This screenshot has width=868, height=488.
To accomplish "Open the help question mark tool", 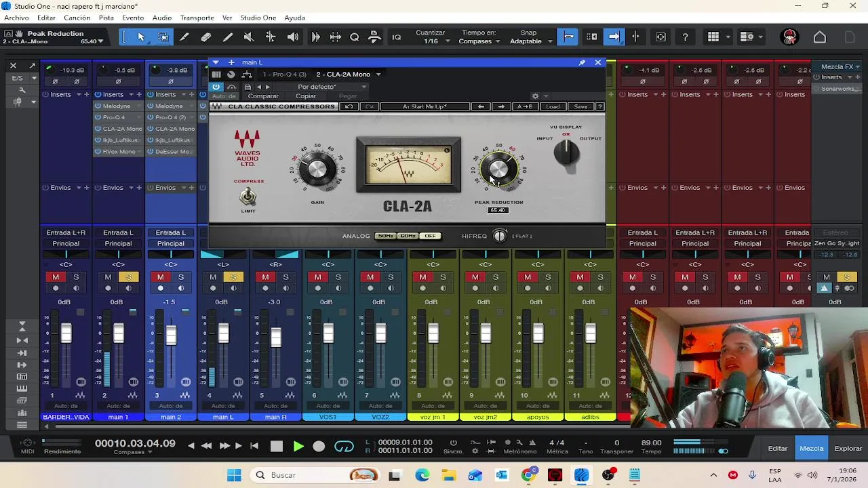I will click(685, 37).
